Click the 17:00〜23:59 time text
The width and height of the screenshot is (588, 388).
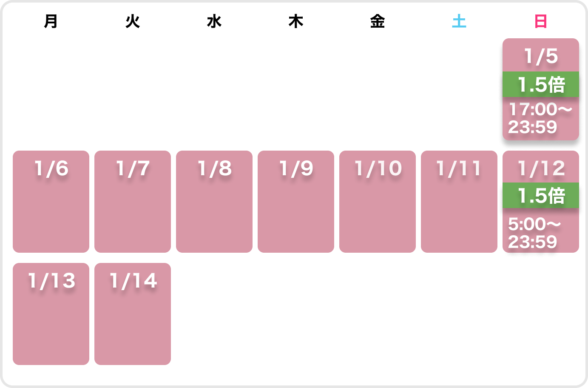(x=540, y=118)
